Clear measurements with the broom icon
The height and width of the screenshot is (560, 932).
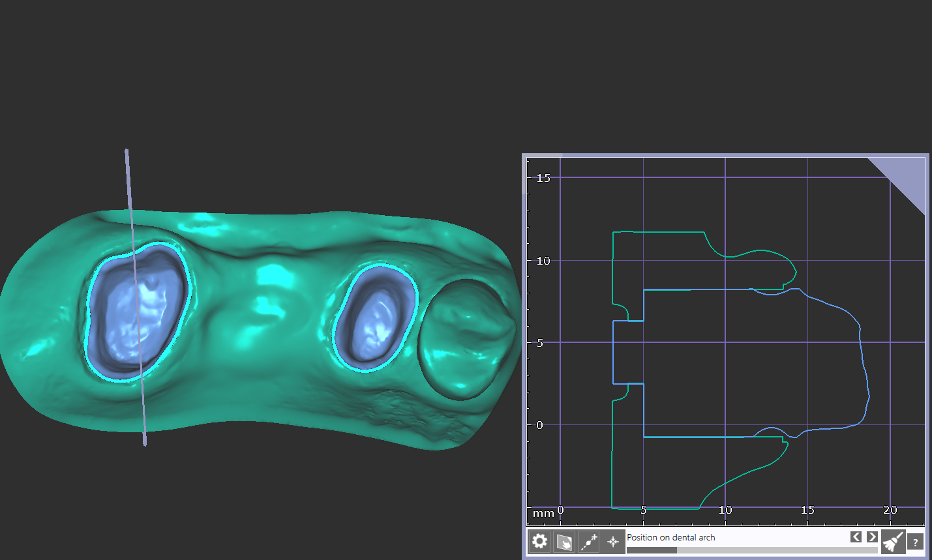tap(893, 541)
